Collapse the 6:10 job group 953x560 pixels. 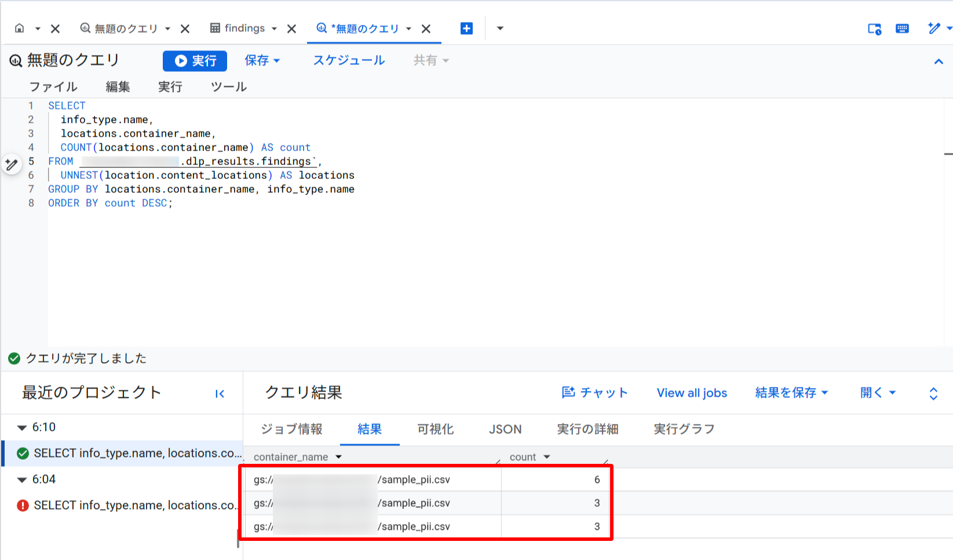(22, 428)
